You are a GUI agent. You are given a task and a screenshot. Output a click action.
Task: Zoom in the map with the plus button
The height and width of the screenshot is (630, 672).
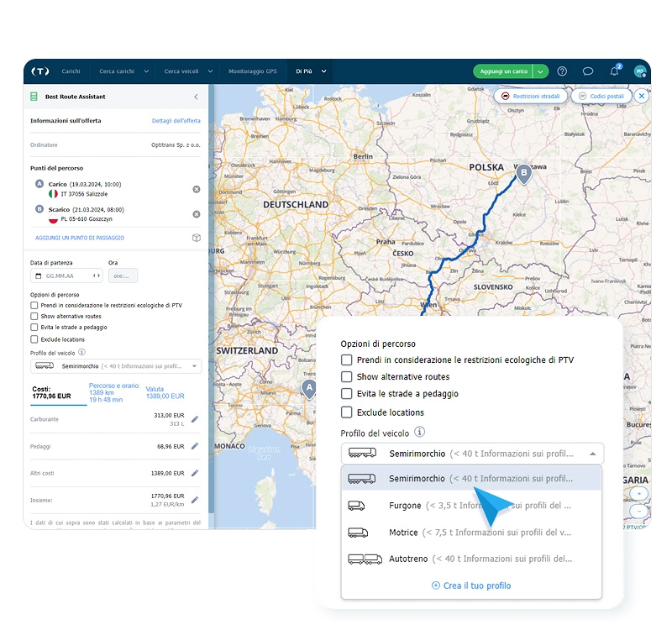(x=639, y=494)
